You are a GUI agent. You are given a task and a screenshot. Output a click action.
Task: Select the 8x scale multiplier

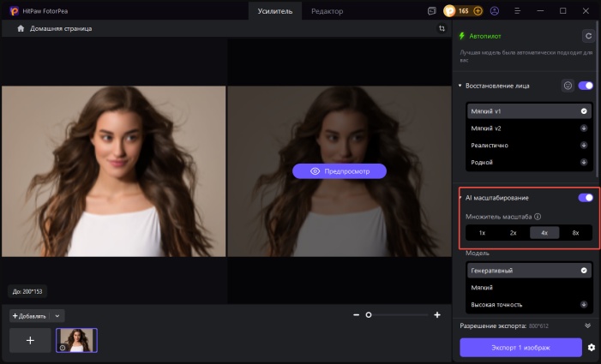(x=575, y=232)
